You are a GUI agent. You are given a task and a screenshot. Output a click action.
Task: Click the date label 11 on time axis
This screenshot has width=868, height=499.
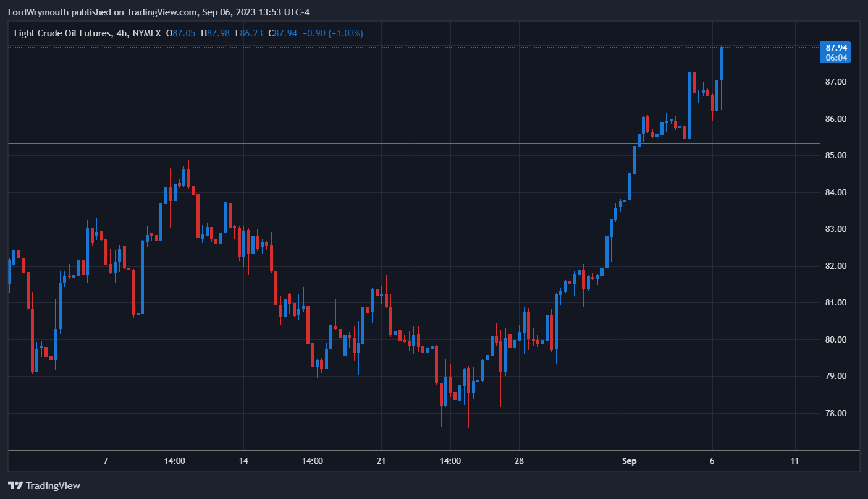coord(794,461)
